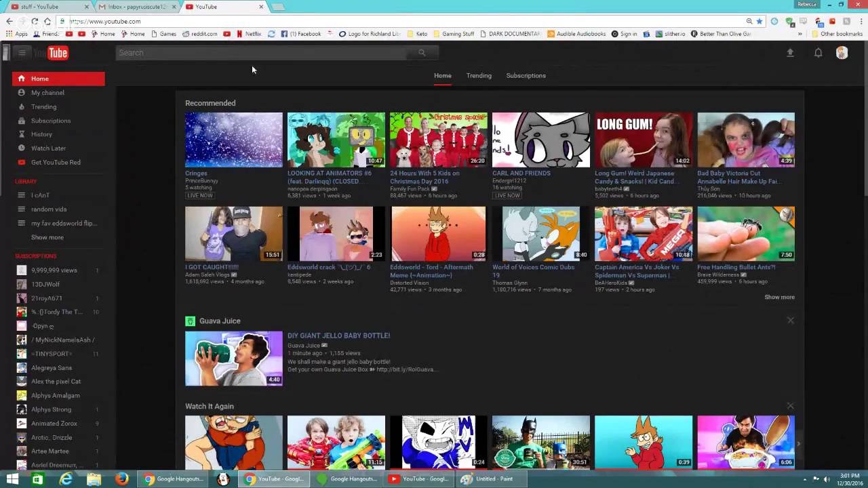Click the YouTube logo
Image resolution: width=868 pixels, height=488 pixels.
coord(52,53)
